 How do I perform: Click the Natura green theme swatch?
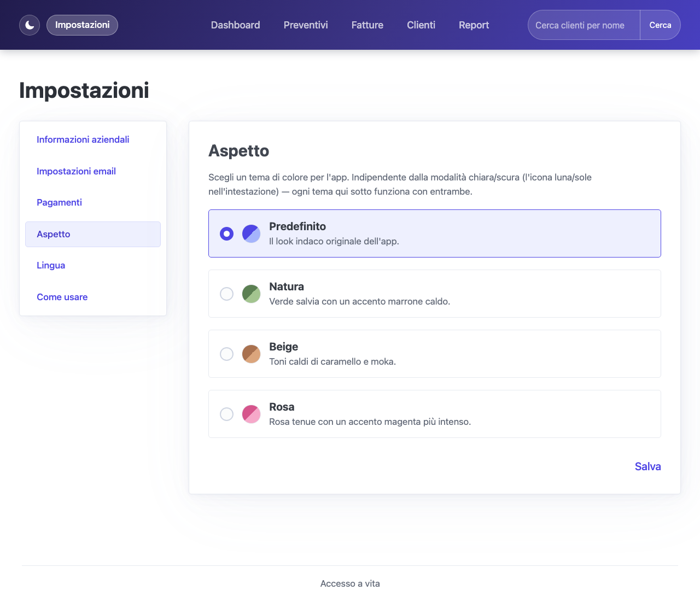pyautogui.click(x=251, y=294)
